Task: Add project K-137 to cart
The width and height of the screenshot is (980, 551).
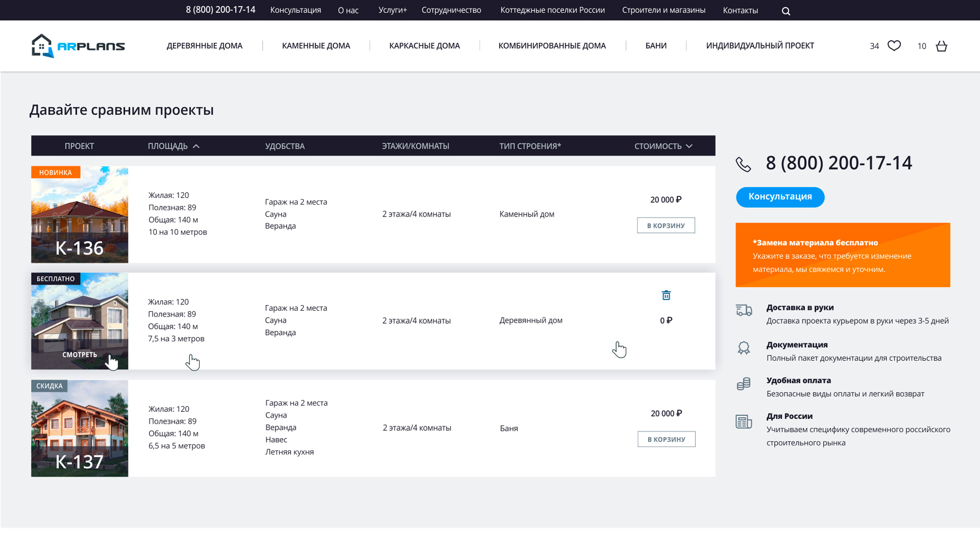Action: pyautogui.click(x=666, y=439)
